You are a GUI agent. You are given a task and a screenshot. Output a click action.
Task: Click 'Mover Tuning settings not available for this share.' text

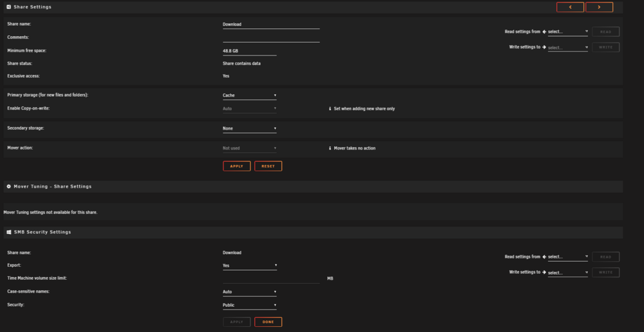tap(50, 213)
